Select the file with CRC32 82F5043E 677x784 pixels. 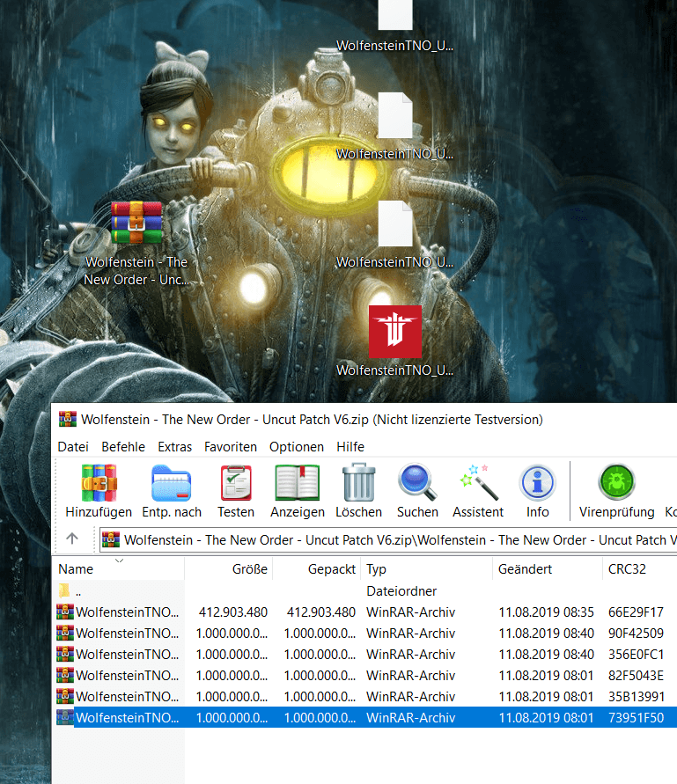coord(364,676)
